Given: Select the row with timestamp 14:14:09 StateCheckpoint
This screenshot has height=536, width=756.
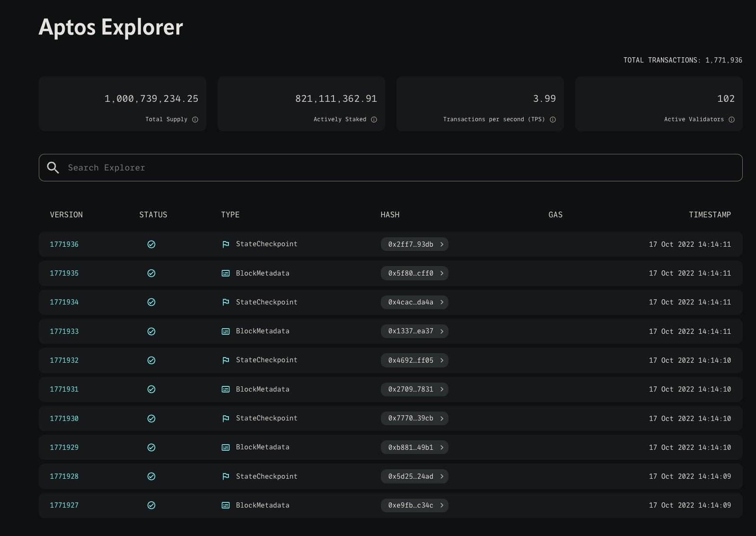Looking at the screenshot, I should (x=520, y=476).
